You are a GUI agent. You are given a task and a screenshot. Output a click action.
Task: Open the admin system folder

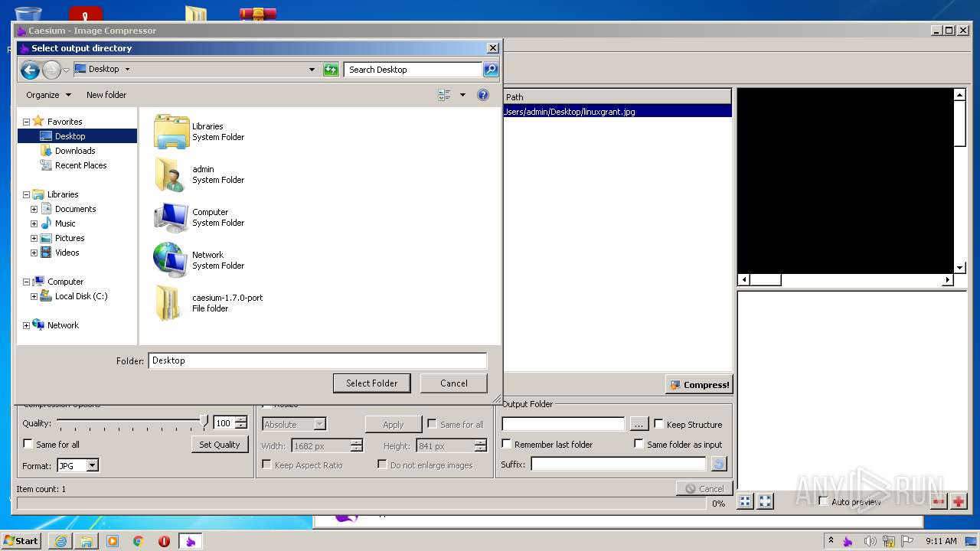point(171,174)
